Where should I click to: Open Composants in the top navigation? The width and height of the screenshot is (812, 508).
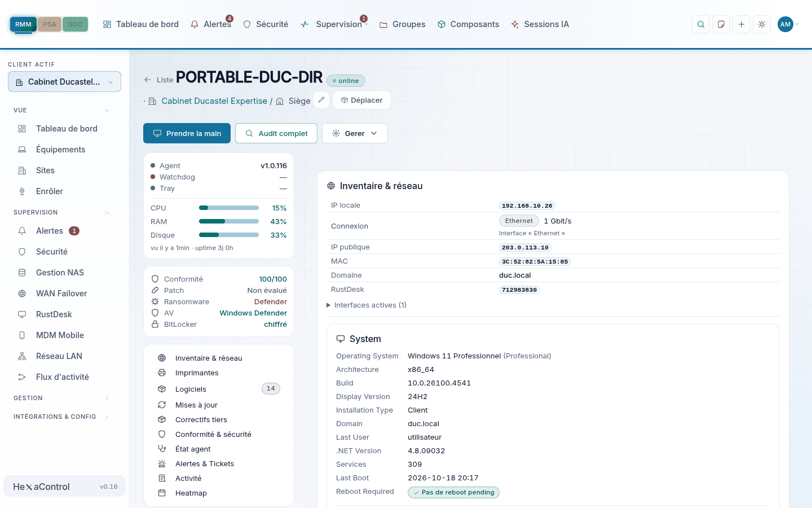468,24
